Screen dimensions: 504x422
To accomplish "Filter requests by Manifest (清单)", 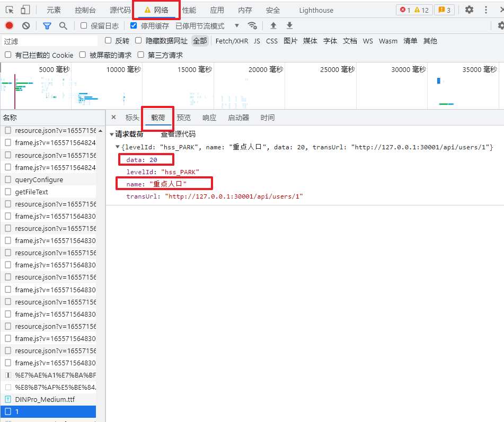I will point(411,41).
